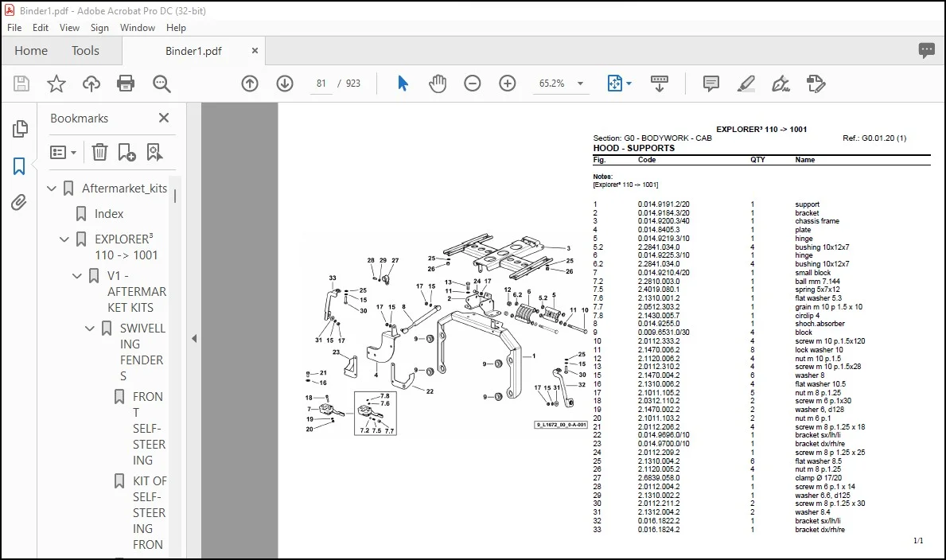Click part code 0.016.1824.2
The image size is (946, 560).
[x=659, y=530]
